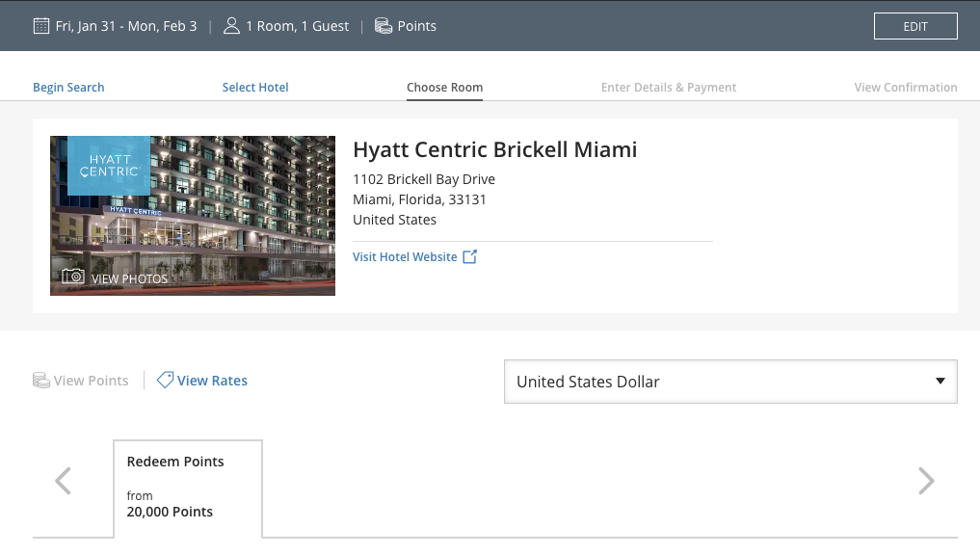Click the guest person icon
Screen dimensions: 980x555
[x=231, y=26]
